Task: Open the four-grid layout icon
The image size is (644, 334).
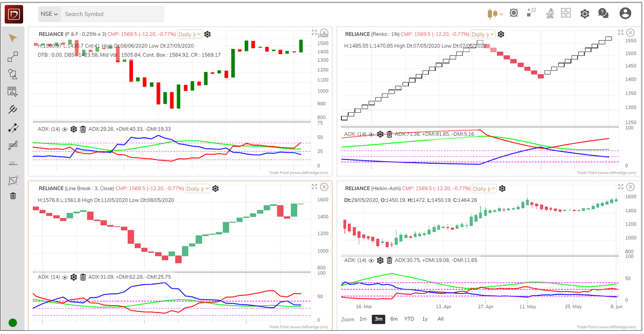Action: pyautogui.click(x=566, y=13)
